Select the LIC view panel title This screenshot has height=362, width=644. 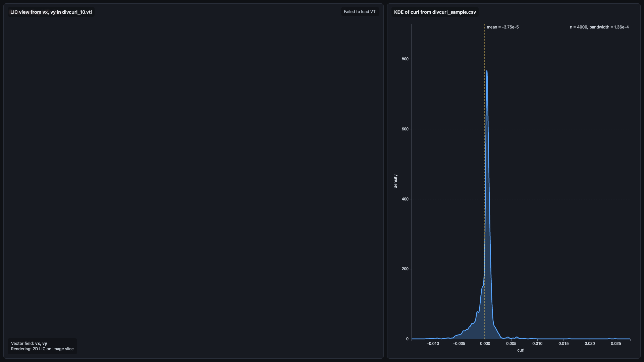point(51,12)
